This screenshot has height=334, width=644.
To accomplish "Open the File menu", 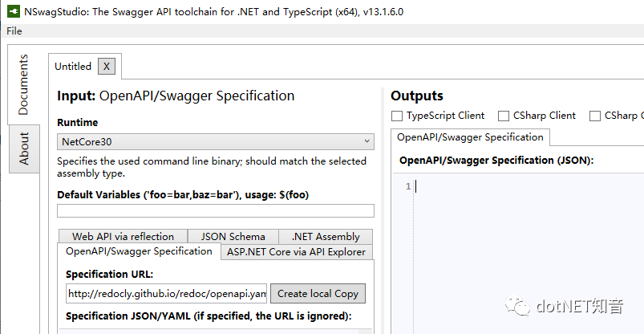I will point(14,31).
